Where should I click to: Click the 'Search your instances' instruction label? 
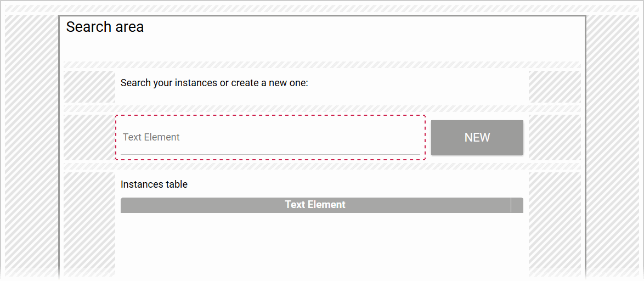(x=214, y=83)
